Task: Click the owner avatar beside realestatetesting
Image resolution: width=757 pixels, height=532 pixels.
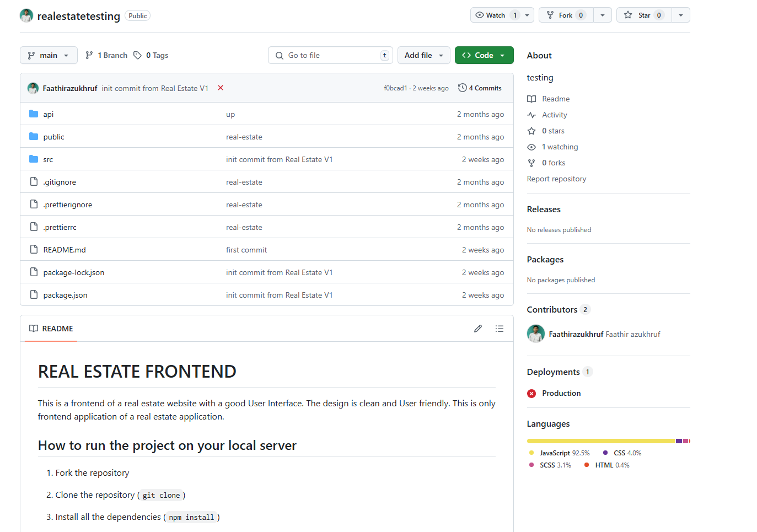Action: (x=26, y=15)
